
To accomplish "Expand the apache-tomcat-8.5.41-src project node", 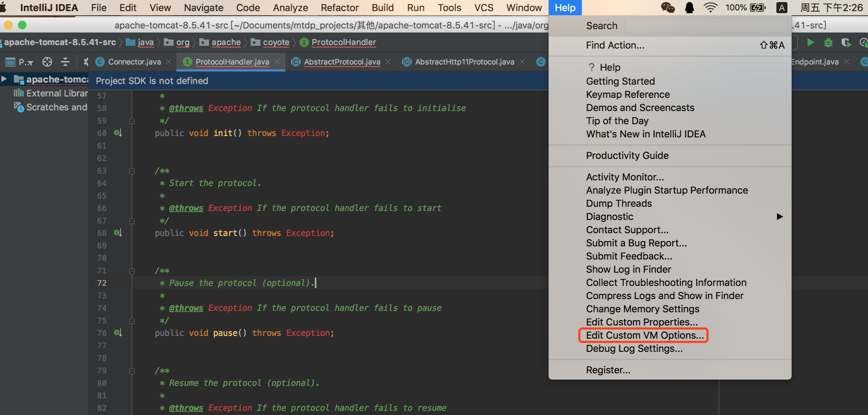I will pyautogui.click(x=4, y=79).
